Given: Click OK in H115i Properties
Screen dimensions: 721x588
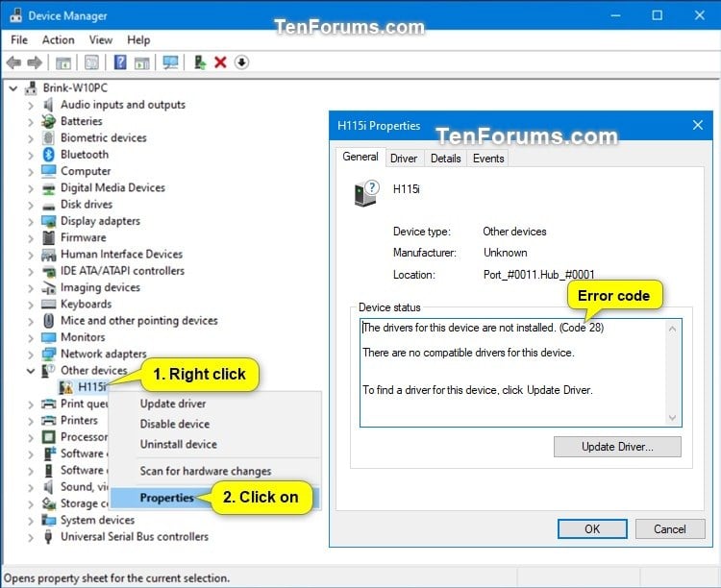Looking at the screenshot, I should [x=592, y=529].
